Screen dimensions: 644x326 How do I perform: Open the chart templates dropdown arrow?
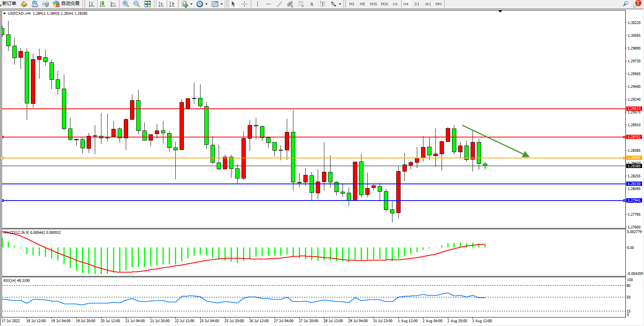point(221,4)
